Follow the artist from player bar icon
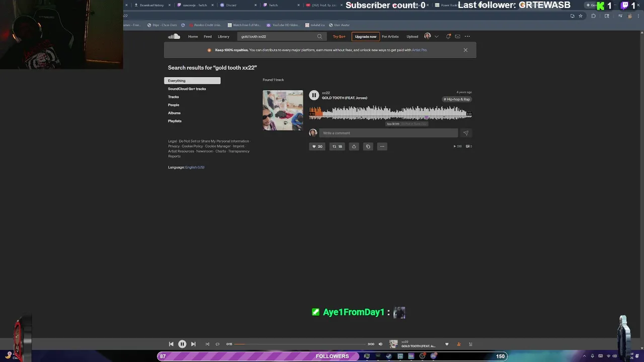Viewport: 644px width, 362px height. pyautogui.click(x=458, y=344)
